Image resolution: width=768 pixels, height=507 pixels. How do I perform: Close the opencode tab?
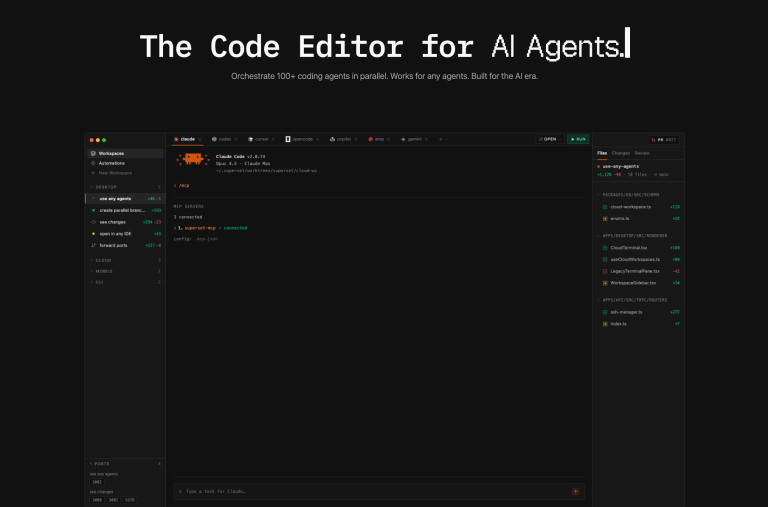[317, 140]
